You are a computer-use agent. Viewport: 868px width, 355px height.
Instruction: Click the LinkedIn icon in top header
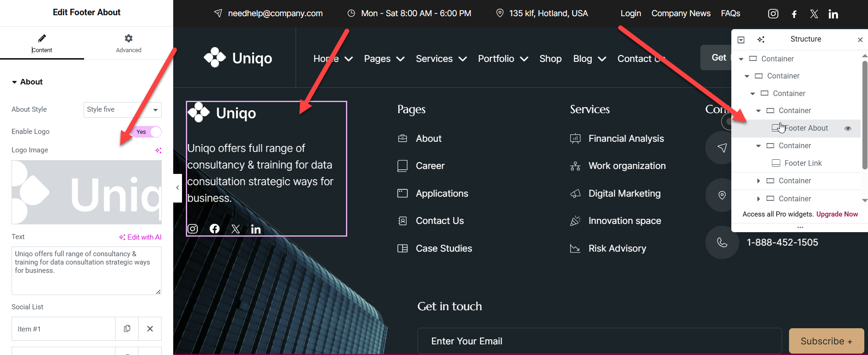(833, 14)
